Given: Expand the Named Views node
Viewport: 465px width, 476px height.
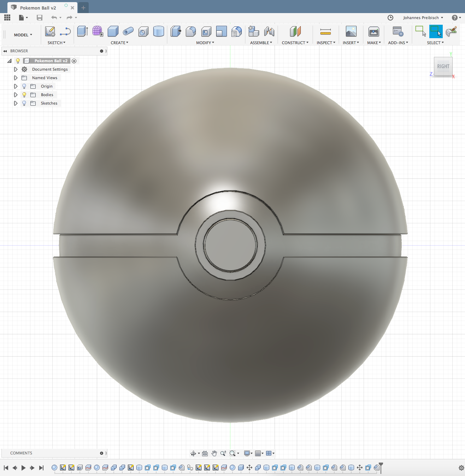Looking at the screenshot, I should click(x=16, y=78).
